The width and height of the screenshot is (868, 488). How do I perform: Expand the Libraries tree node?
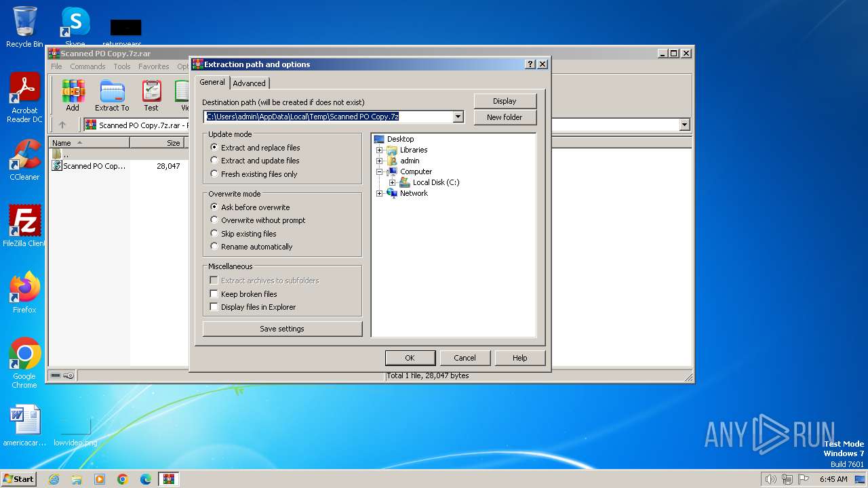point(380,150)
